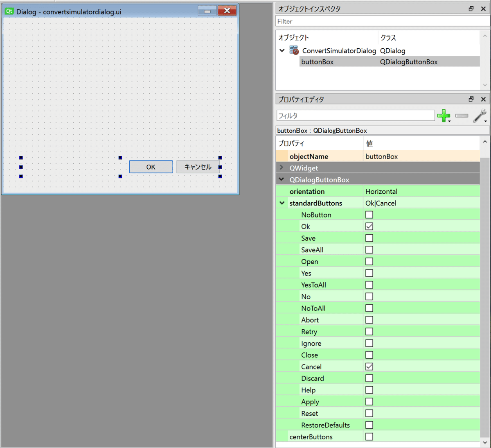Image resolution: width=491 pixels, height=448 pixels.
Task: Click the objectName value buttonBox
Action: click(421, 156)
